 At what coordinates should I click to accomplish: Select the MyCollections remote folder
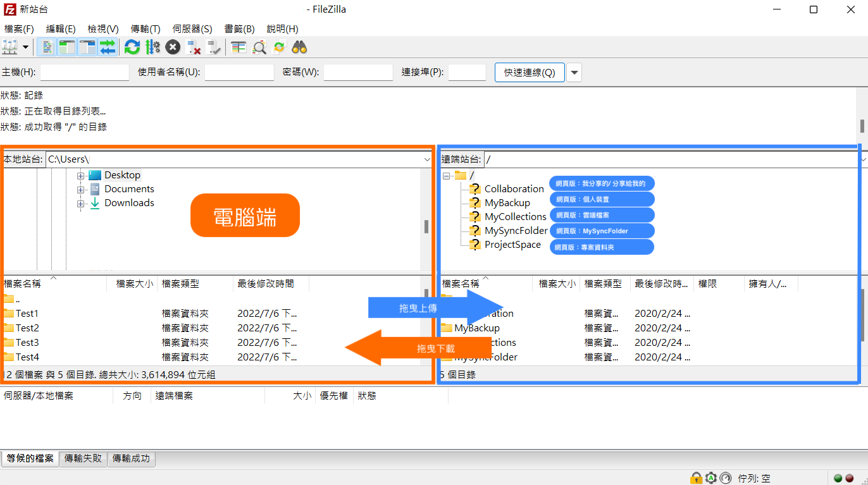pyautogui.click(x=515, y=217)
